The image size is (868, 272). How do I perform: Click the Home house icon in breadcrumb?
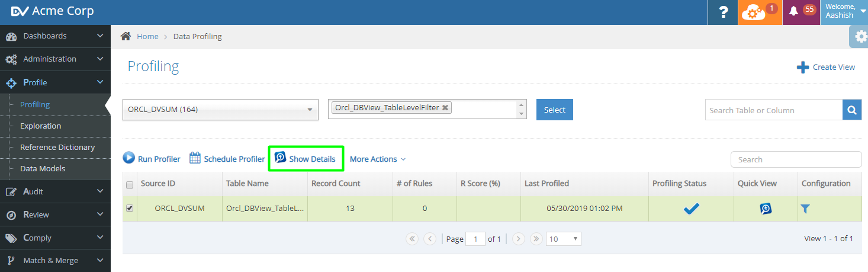[x=126, y=36]
